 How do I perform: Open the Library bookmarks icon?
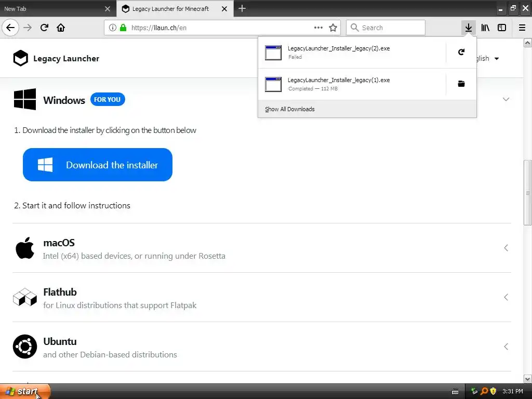click(x=485, y=28)
